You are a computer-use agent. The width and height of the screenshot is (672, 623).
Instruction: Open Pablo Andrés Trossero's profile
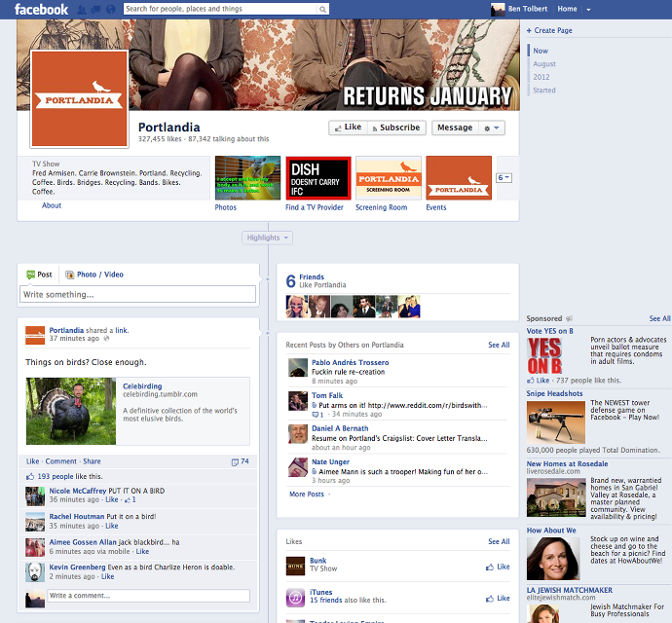click(351, 362)
